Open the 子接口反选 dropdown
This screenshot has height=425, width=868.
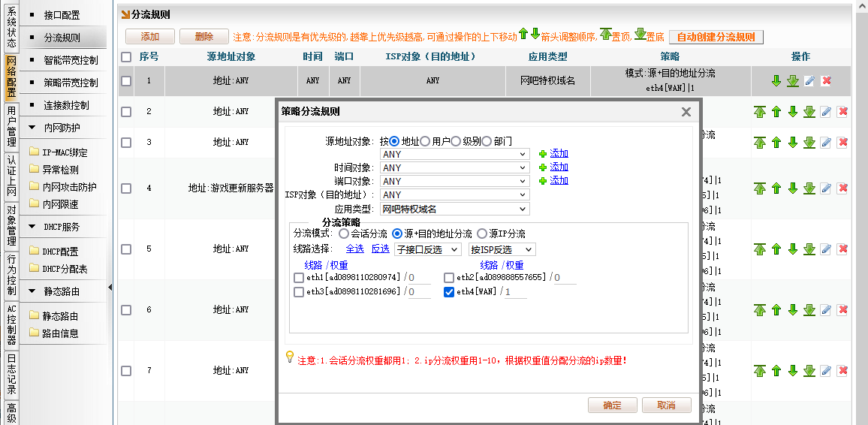coord(428,249)
